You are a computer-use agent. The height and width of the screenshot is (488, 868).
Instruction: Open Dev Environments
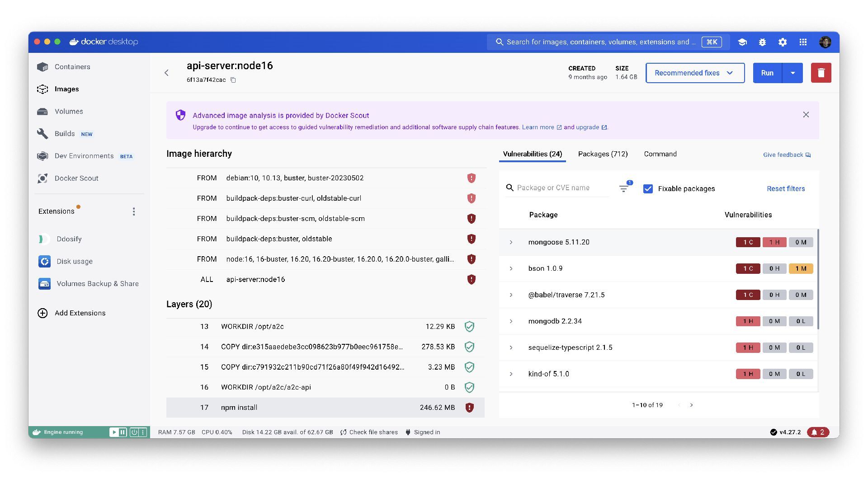tap(84, 156)
